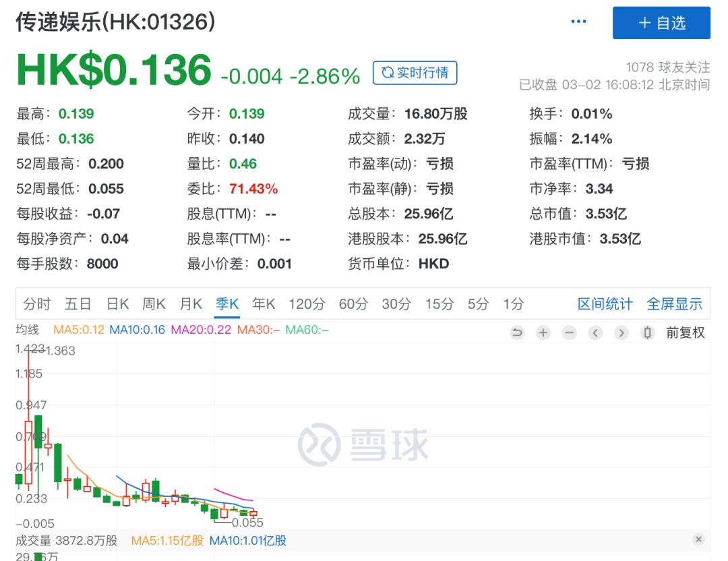Pan chart left with left arrow icon
This screenshot has width=728, height=561.
coord(595,332)
